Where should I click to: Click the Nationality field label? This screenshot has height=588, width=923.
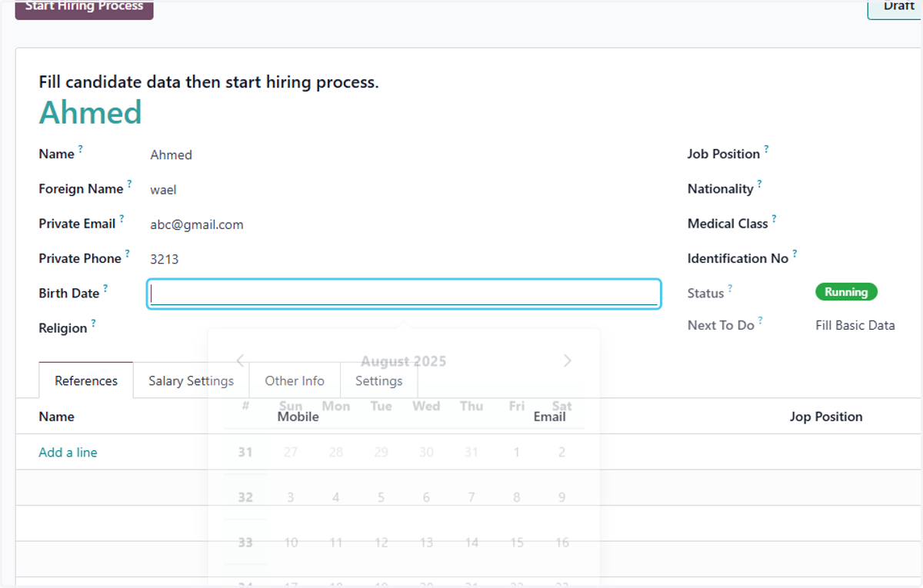coord(721,189)
